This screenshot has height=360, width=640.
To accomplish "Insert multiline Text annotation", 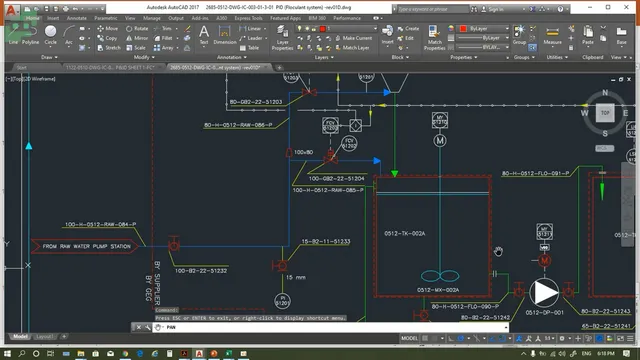I will pyautogui.click(x=204, y=35).
